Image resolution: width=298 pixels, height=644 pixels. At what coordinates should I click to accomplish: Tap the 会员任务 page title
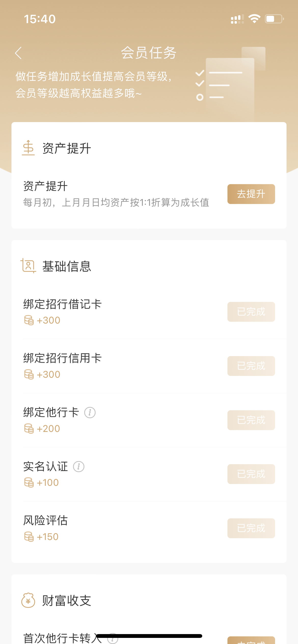pyautogui.click(x=149, y=53)
